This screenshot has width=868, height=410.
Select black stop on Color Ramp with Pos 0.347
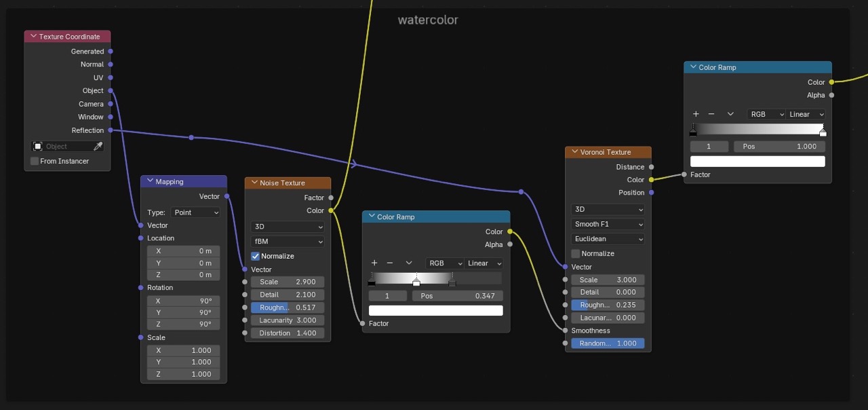pos(372,282)
